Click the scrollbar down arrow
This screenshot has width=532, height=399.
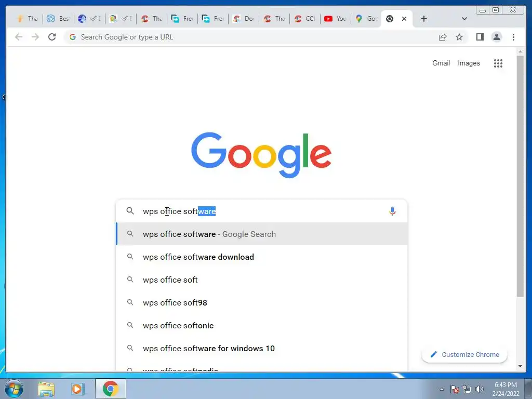coord(520,366)
